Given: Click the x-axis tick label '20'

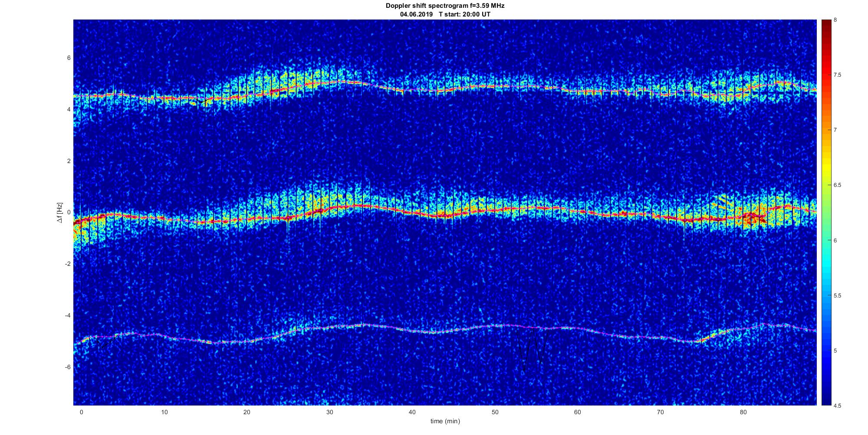Looking at the screenshot, I should [x=247, y=412].
